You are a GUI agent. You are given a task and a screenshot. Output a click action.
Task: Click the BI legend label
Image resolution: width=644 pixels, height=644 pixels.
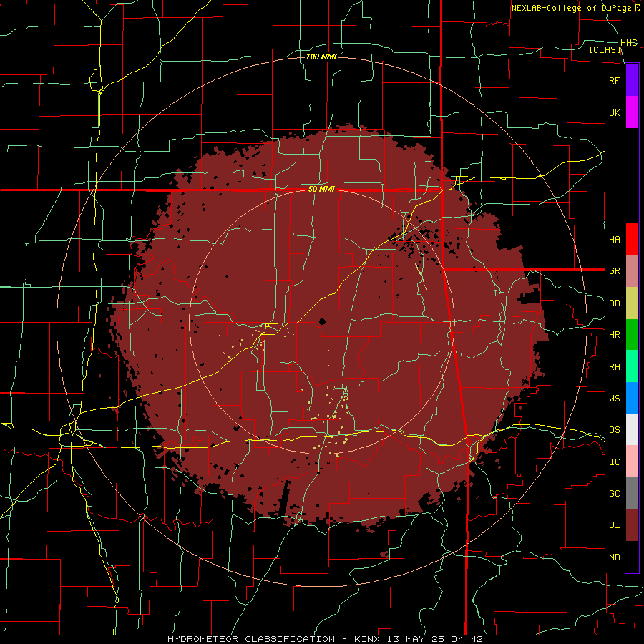615,525
